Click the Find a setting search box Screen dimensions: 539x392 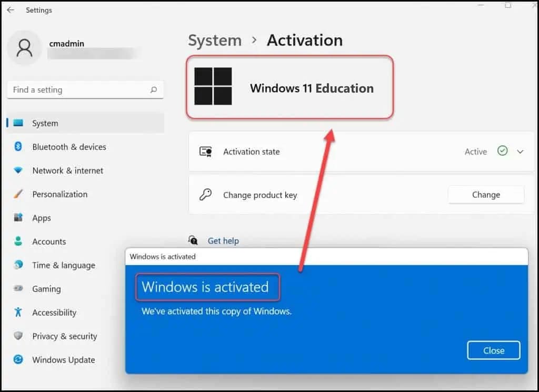coord(79,90)
